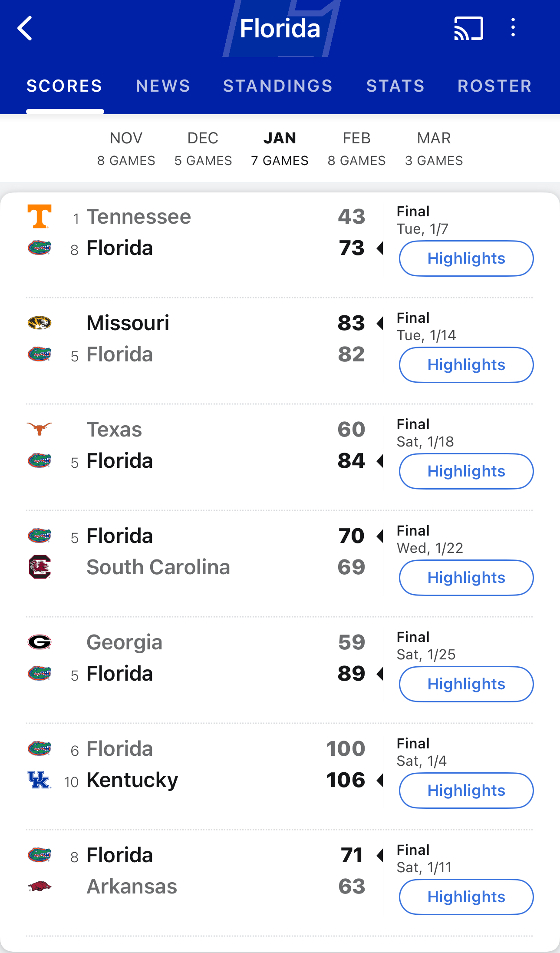
Task: Tap the Tennessee team logo
Action: (40, 216)
